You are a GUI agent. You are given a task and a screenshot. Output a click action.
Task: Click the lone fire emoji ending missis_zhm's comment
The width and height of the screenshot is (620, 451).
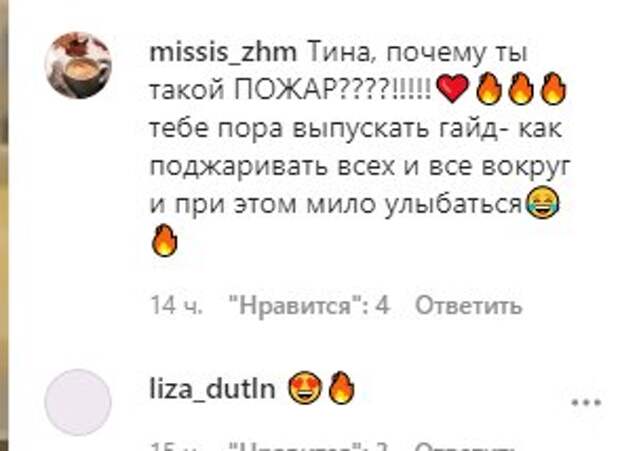pos(164,240)
